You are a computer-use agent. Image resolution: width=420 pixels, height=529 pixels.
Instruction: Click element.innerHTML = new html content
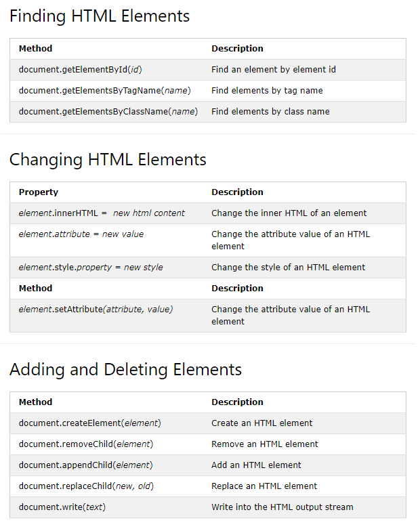(102, 213)
